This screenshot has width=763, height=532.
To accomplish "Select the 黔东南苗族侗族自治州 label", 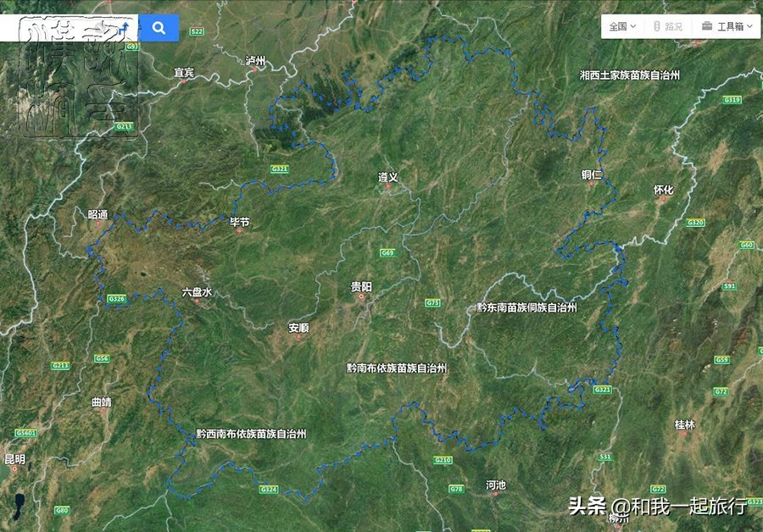I will (526, 308).
